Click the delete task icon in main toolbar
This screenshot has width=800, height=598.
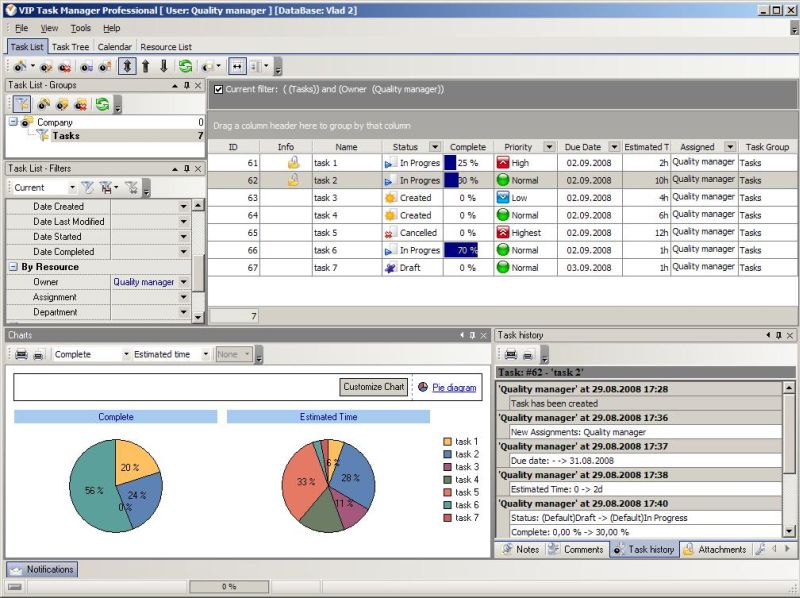(63, 67)
